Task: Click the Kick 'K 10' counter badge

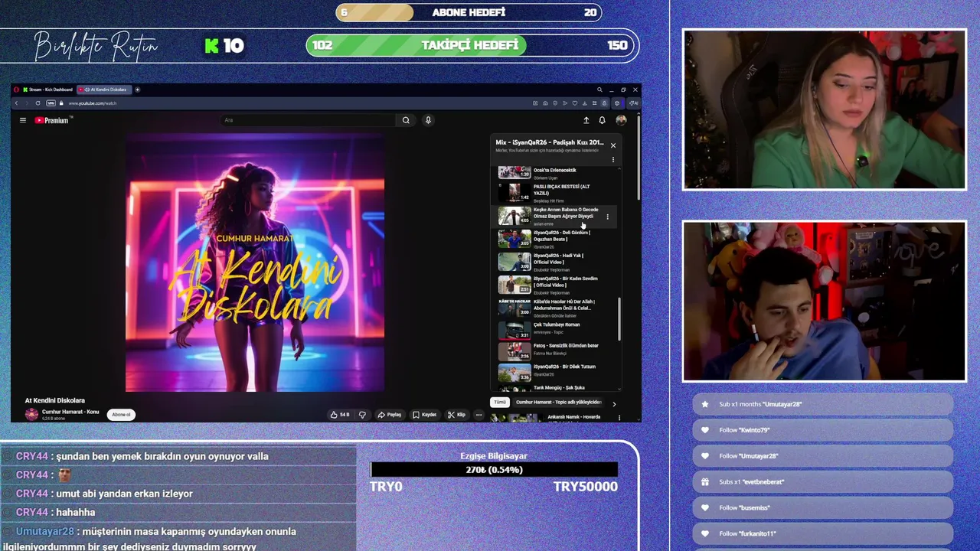Action: coord(224,46)
